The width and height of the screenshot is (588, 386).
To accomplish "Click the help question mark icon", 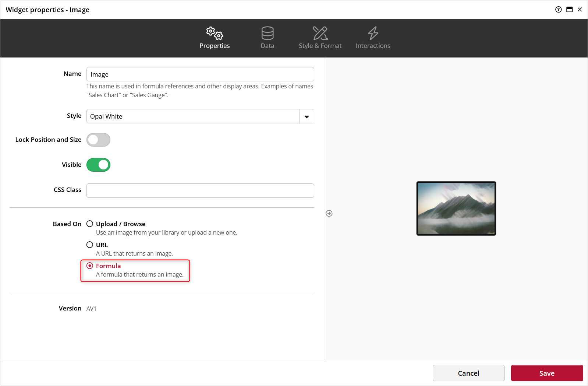I will 559,10.
